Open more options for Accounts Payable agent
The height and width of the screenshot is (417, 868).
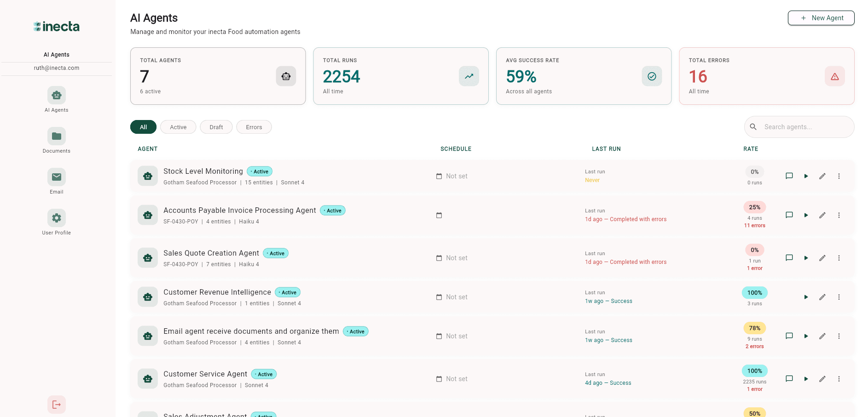pyautogui.click(x=839, y=215)
